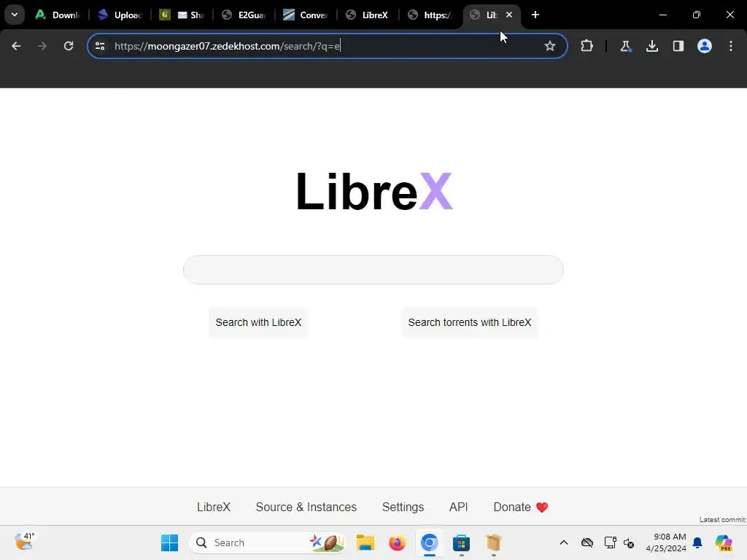Open Chrome taskbar icon
This screenshot has height=560, width=747.
point(429,542)
